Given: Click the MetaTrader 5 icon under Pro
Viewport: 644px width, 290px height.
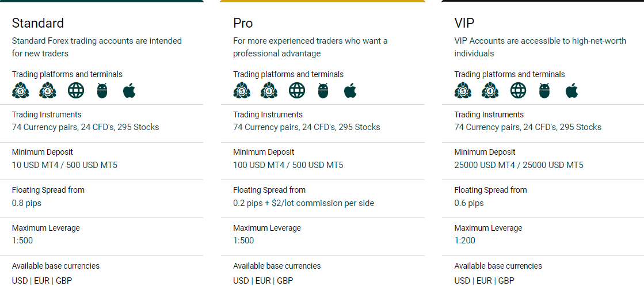Looking at the screenshot, I should coord(242,90).
